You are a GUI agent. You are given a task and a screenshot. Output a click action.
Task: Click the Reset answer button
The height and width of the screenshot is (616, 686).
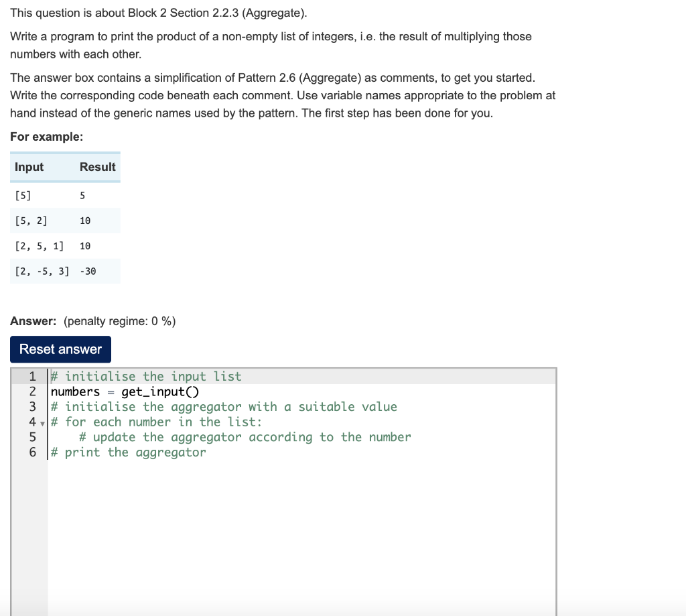pos(60,349)
